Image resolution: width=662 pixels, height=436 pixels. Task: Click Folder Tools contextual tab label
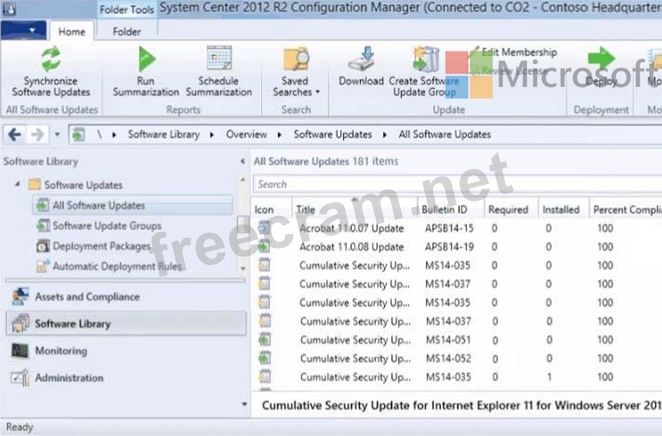click(127, 9)
